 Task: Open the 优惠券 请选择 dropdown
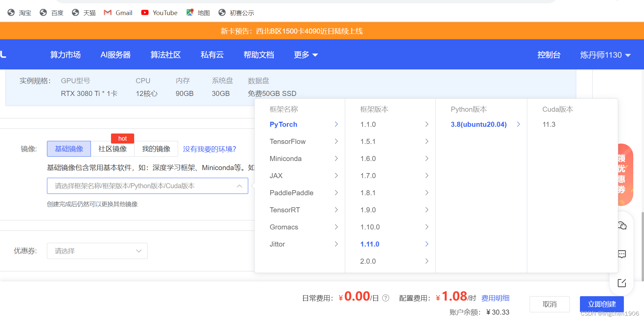click(97, 251)
